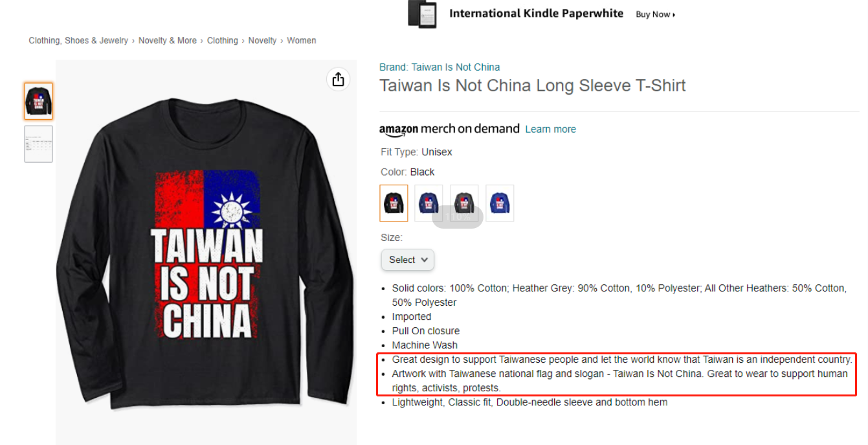Open Brand: Taiwan Is Not China link

click(x=440, y=67)
